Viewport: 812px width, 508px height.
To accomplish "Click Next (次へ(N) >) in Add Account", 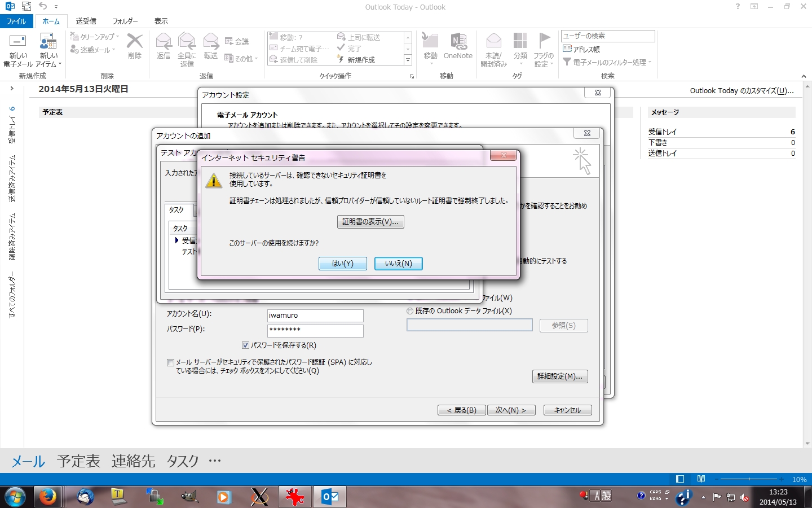I will pyautogui.click(x=511, y=410).
